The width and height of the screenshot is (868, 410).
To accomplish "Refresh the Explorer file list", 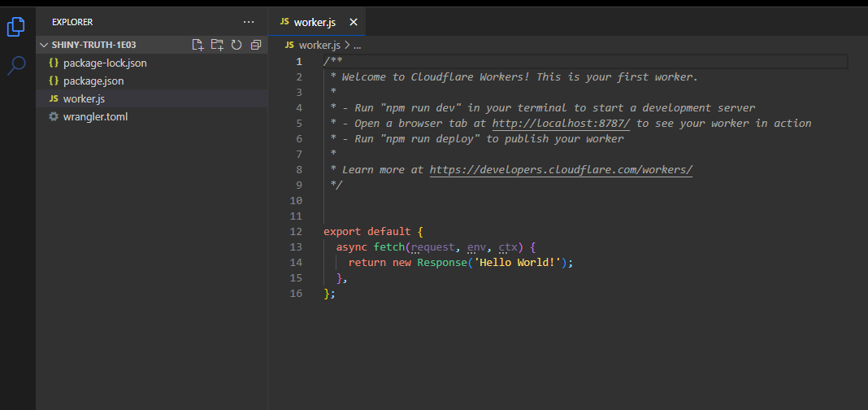I will coord(237,45).
